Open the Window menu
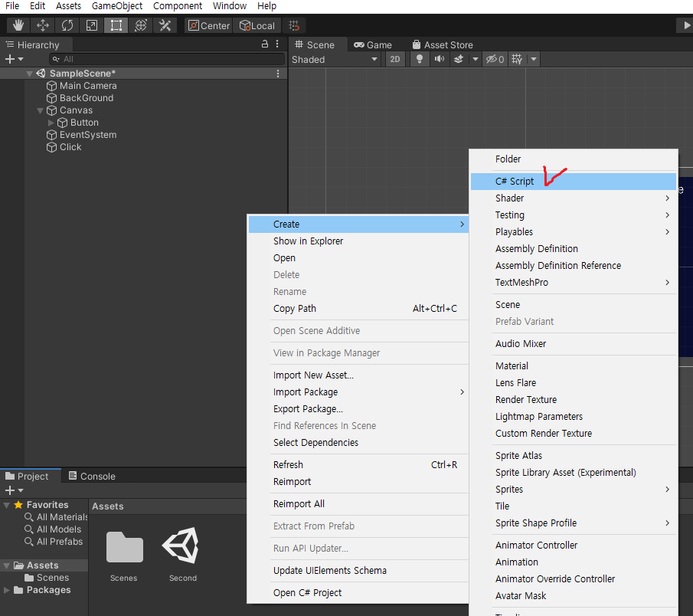Viewport: 693px width, 616px height. point(230,6)
